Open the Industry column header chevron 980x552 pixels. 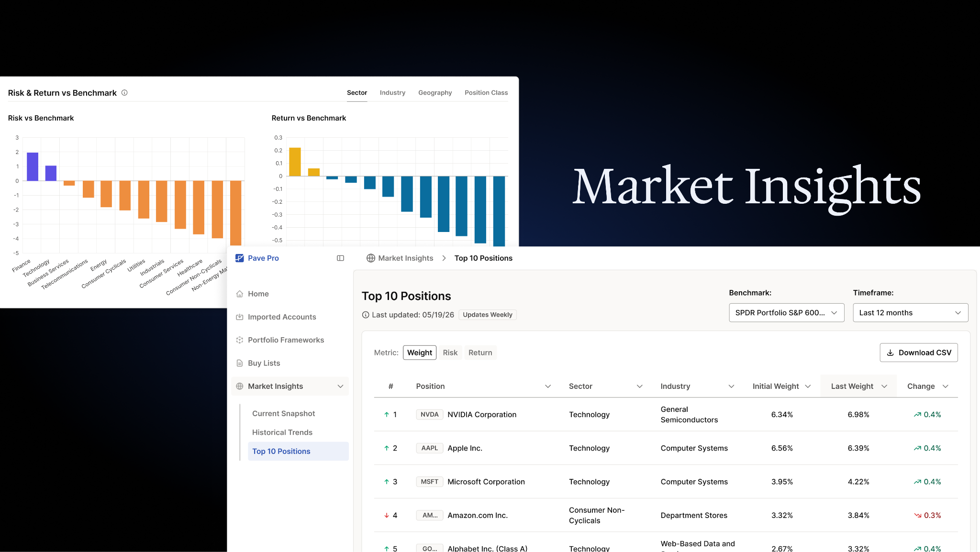[x=731, y=386]
